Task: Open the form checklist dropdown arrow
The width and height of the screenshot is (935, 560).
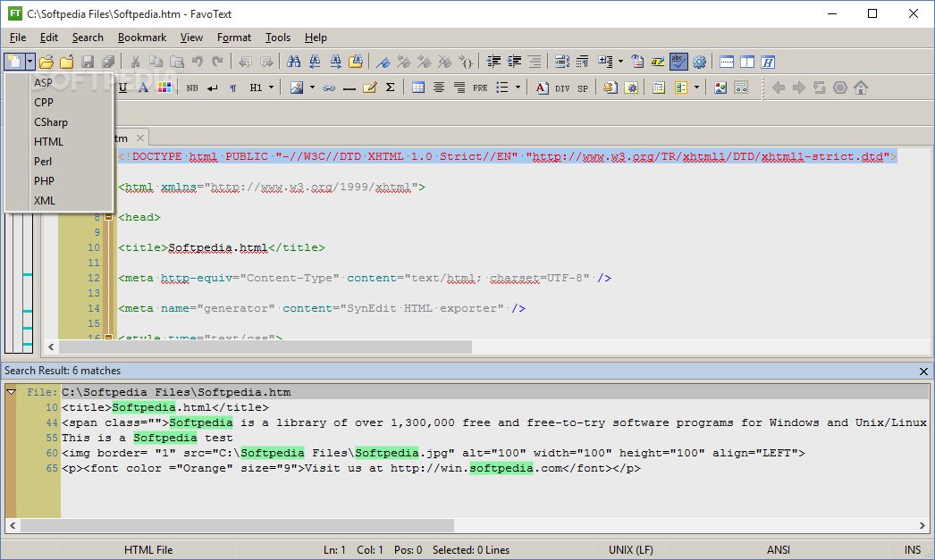Action: coord(695,88)
